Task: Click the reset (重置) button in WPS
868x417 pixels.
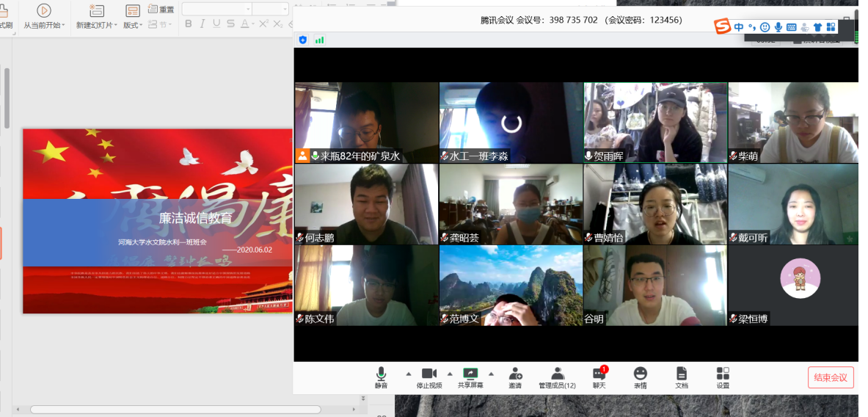Action: point(161,10)
